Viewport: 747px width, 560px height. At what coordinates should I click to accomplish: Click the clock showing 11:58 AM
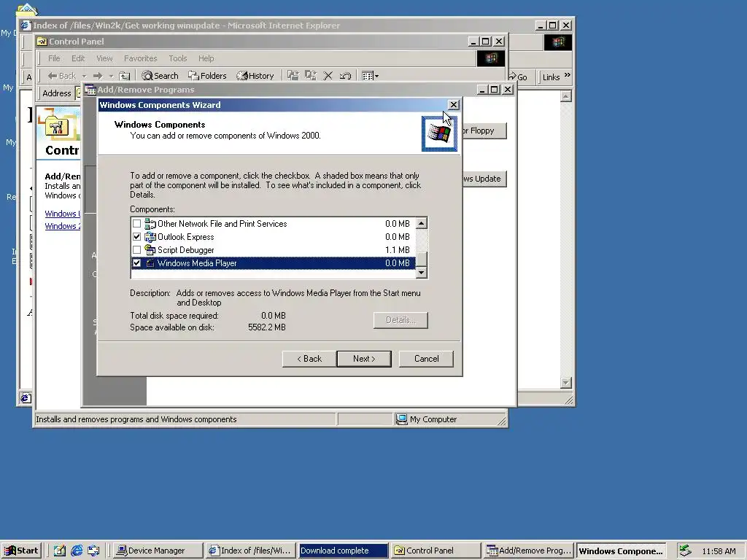point(719,551)
